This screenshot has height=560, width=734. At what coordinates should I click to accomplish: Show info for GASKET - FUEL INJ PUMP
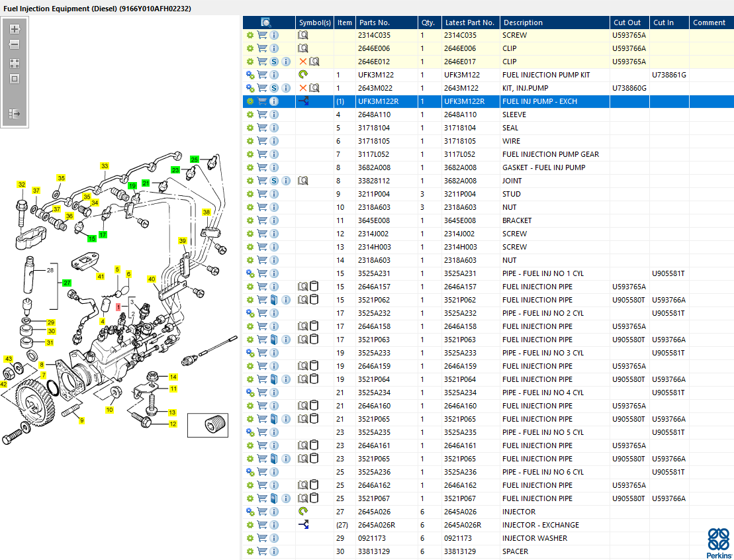click(x=274, y=167)
